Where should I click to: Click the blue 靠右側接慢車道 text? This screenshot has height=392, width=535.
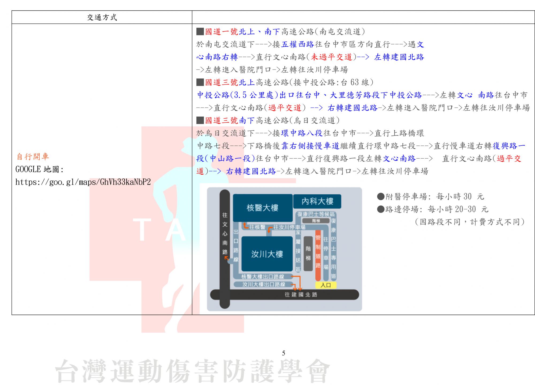click(x=310, y=146)
